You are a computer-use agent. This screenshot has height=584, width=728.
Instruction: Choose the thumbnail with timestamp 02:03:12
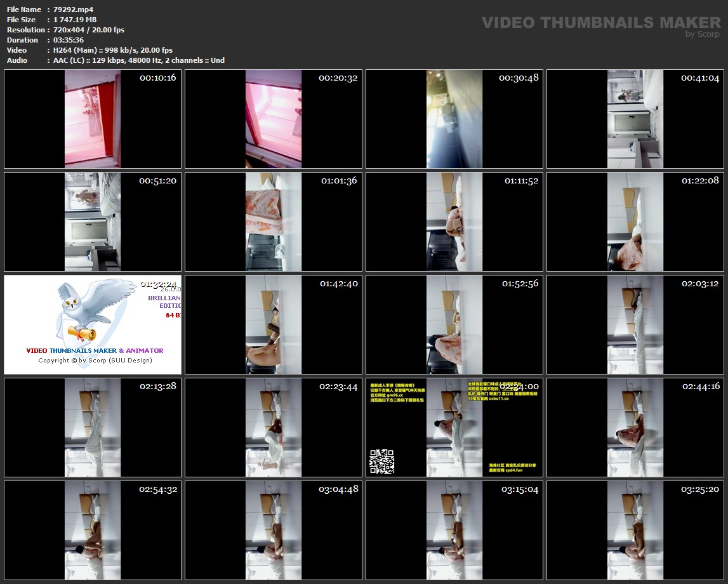pos(635,324)
